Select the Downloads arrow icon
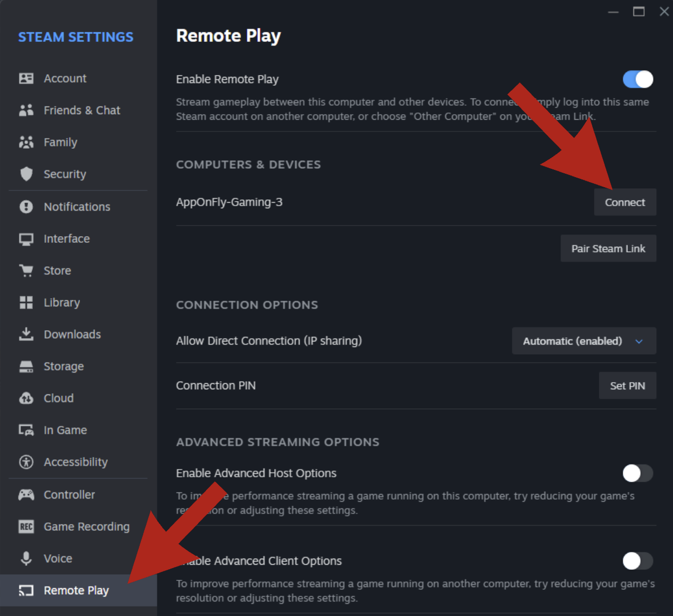This screenshot has width=673, height=616. [26, 334]
